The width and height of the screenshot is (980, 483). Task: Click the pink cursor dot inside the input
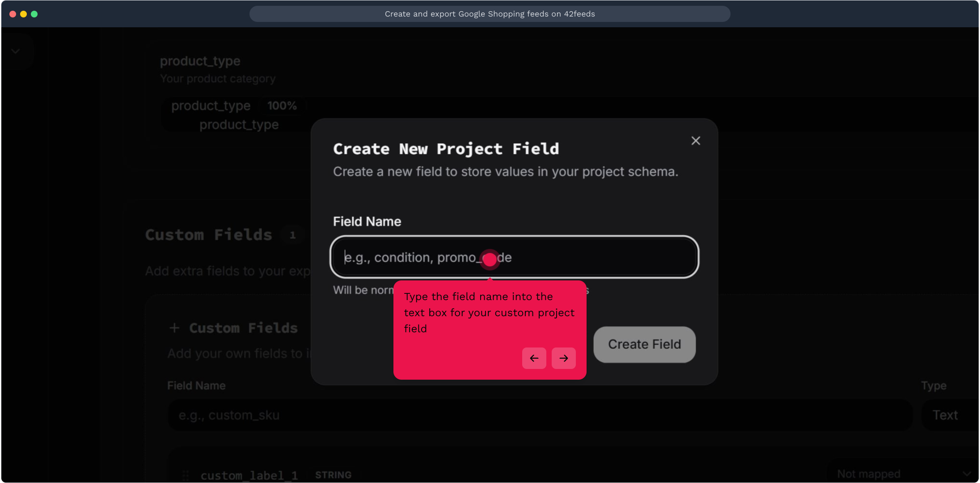[x=490, y=259]
